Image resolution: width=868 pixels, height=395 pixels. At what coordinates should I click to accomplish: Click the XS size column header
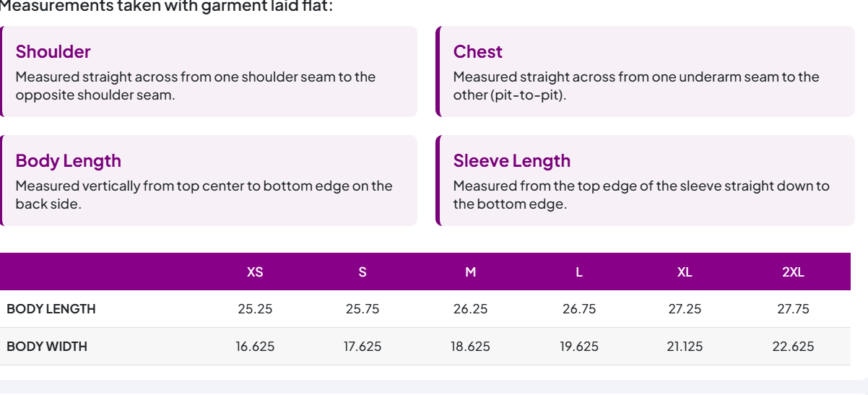tap(255, 272)
